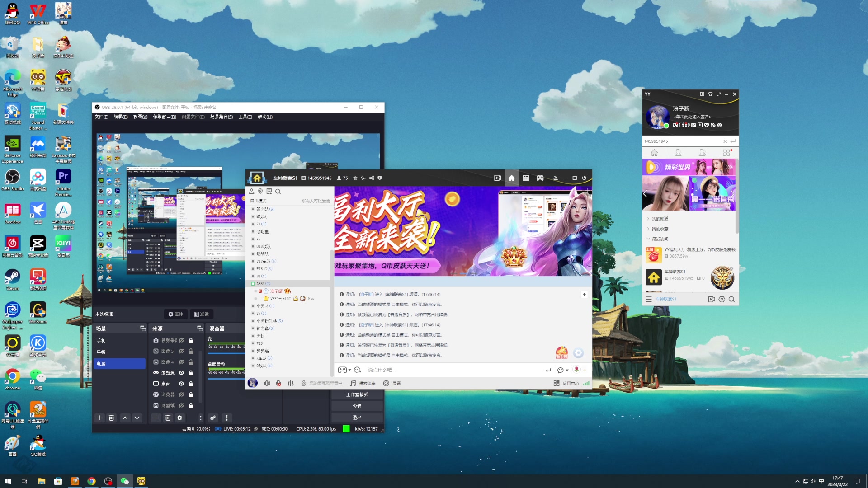Open the OBS 场景集合(S) menu
Viewport: 868px width, 488px height.
click(222, 117)
